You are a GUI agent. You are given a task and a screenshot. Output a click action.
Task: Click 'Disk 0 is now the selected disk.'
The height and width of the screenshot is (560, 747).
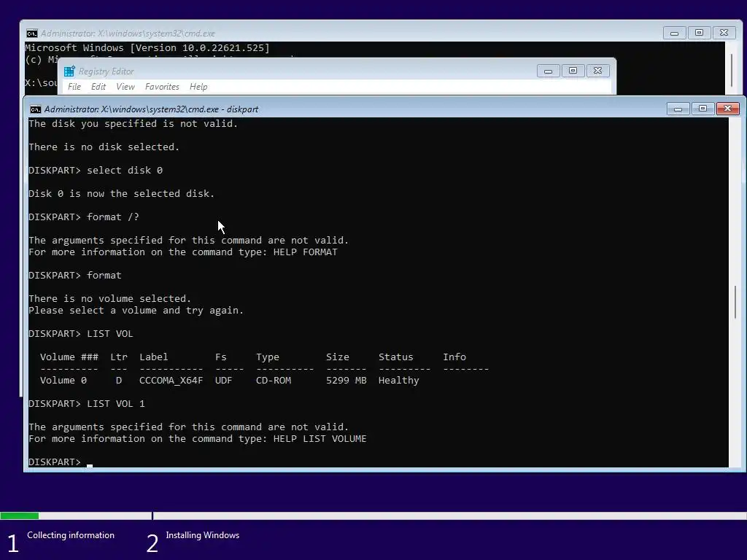pyautogui.click(x=122, y=194)
